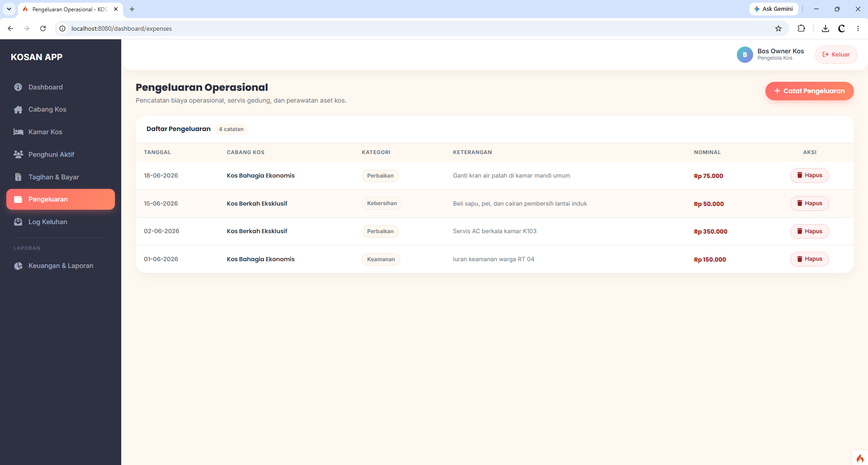This screenshot has width=868, height=465.
Task: Click the date 18-06-2026 cell
Action: tap(161, 176)
